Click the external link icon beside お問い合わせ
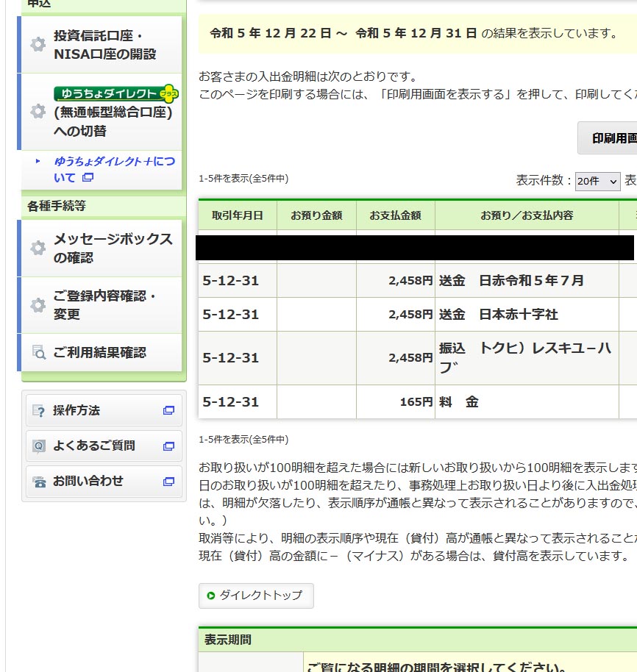Image resolution: width=637 pixels, height=672 pixels. click(x=169, y=482)
